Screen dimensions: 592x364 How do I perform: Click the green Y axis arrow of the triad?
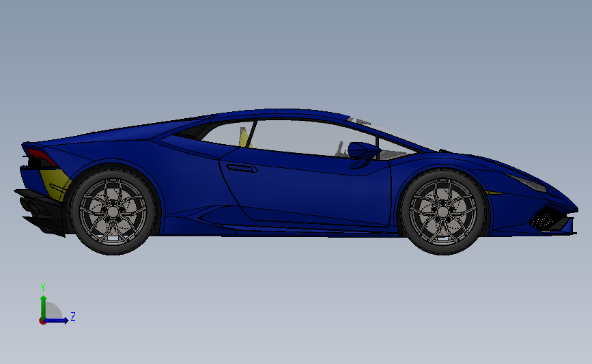click(44, 307)
